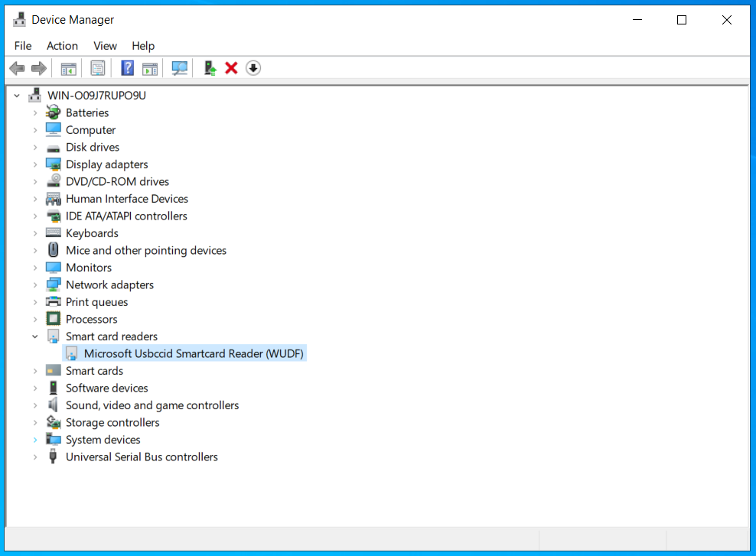Click the Processors chip icon
This screenshot has width=756, height=556.
[x=53, y=319]
